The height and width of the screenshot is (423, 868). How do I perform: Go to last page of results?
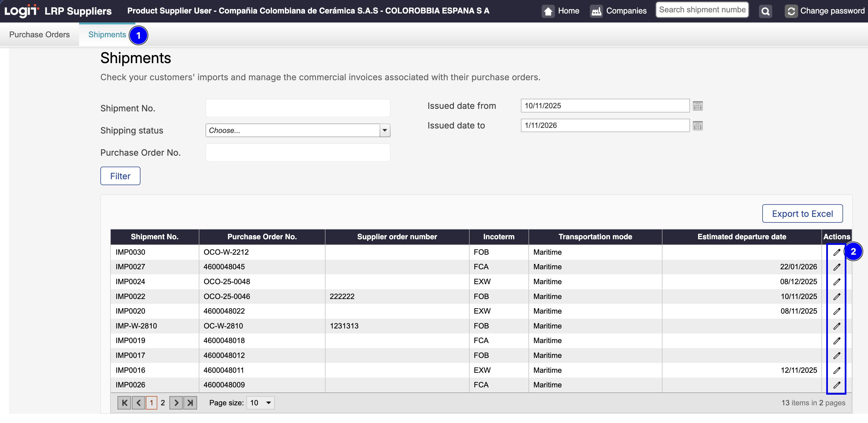[x=190, y=403]
